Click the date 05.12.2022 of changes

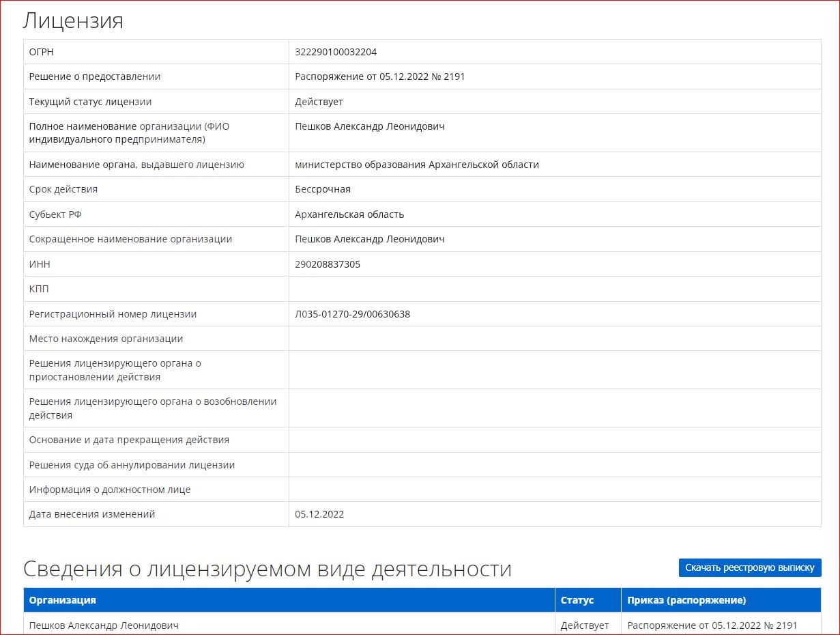pos(319,514)
